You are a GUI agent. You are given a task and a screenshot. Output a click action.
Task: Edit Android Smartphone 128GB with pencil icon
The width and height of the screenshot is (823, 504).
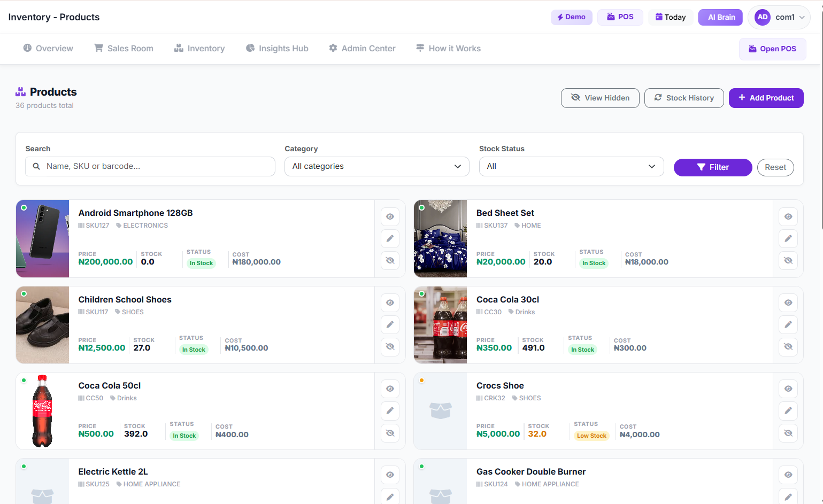click(390, 238)
